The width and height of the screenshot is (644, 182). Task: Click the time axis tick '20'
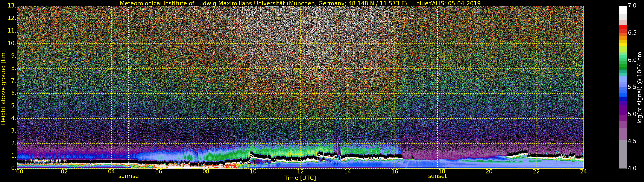pyautogui.click(x=489, y=172)
